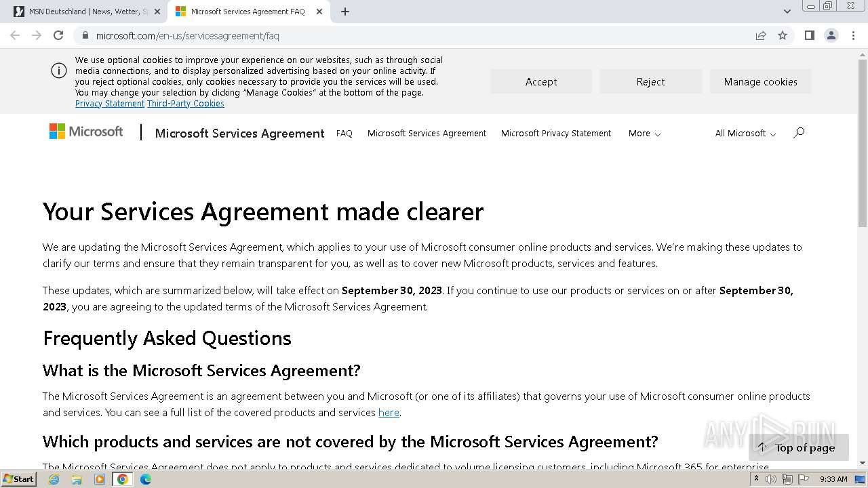This screenshot has height=488, width=868.
Task: Open Microsoft Services Agreement site title
Action: pos(240,134)
